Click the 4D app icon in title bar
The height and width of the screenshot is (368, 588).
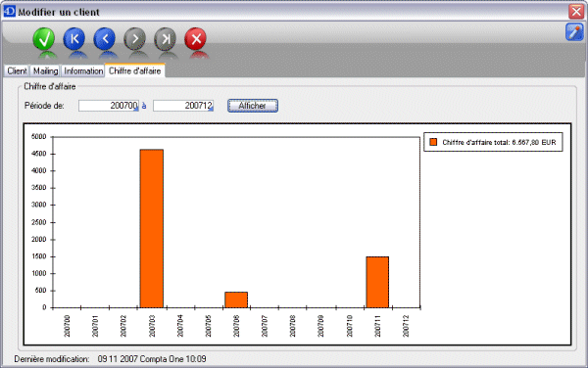[9, 11]
